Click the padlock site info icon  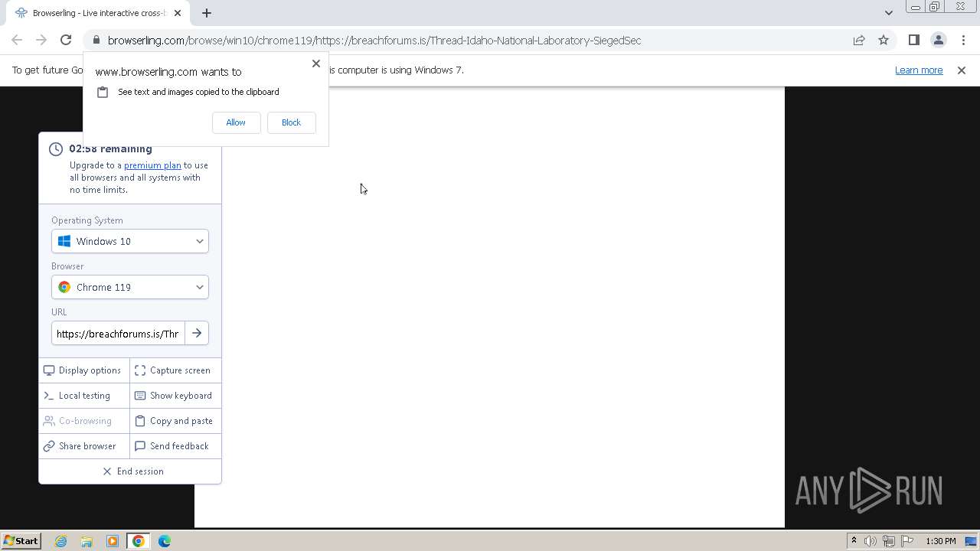pyautogui.click(x=96, y=40)
